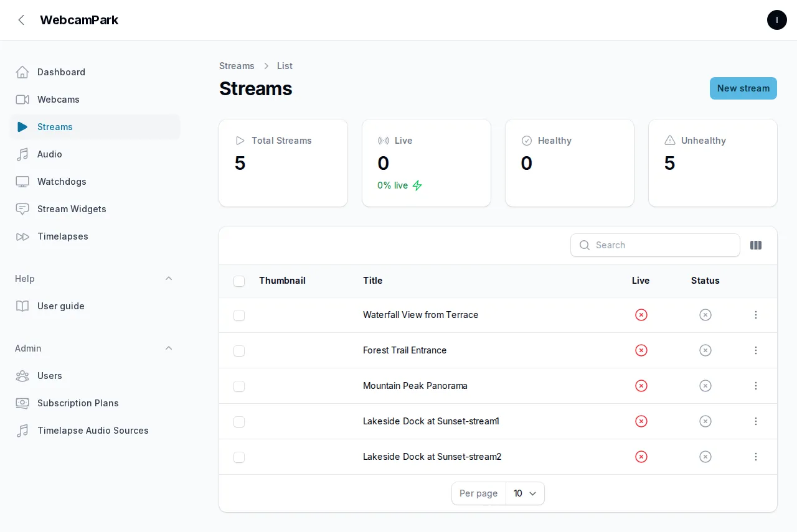Click the Forest Trail Entrance title
This screenshot has height=532, width=797.
click(405, 350)
